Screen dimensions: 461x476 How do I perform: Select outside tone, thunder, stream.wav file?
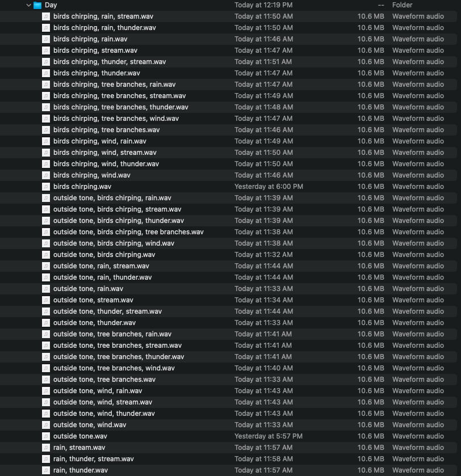107,311
